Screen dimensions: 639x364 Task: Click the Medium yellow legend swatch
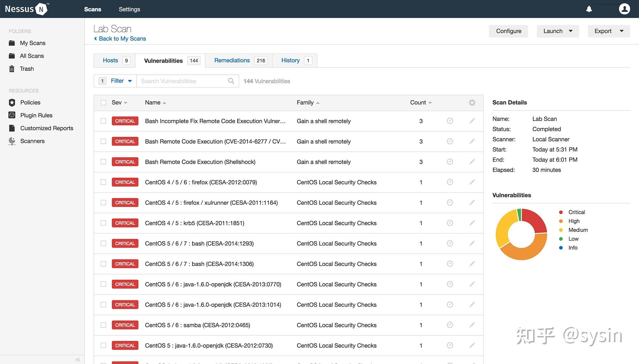[561, 230]
